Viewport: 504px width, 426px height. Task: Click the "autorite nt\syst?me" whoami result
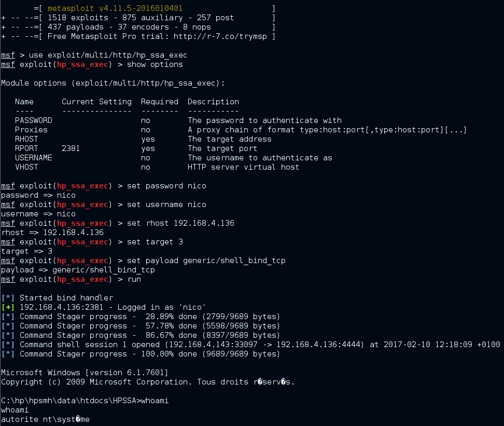[45, 419]
